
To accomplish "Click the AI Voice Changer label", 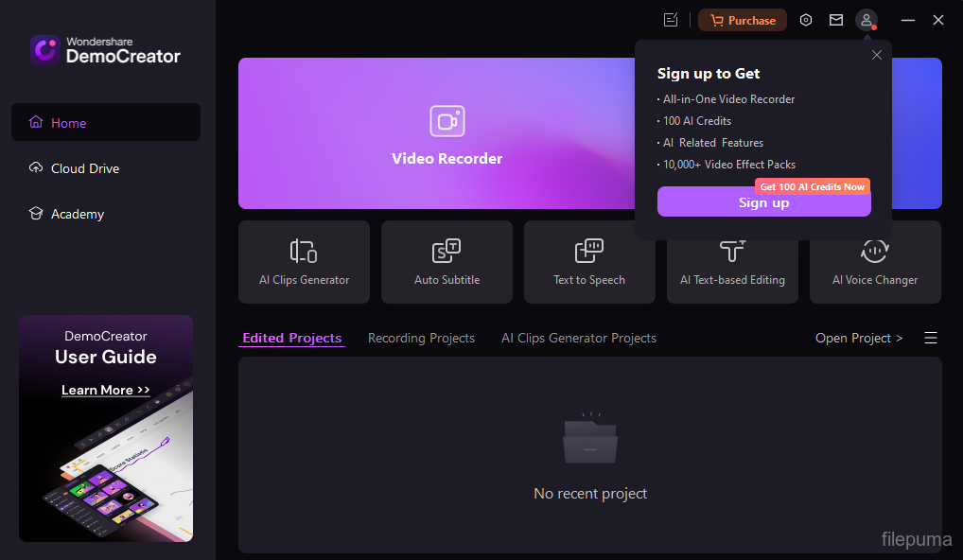I will click(x=875, y=279).
